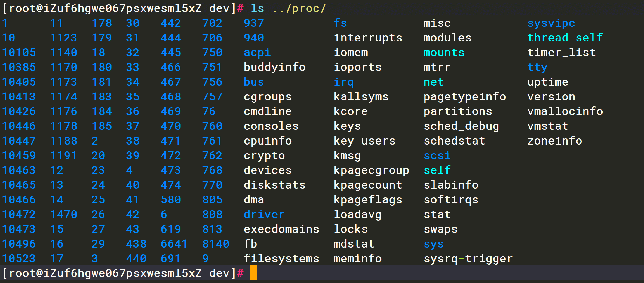Image resolution: width=644 pixels, height=283 pixels.
Task: Select 'kpagecgroup' in the listing
Action: pos(371,170)
